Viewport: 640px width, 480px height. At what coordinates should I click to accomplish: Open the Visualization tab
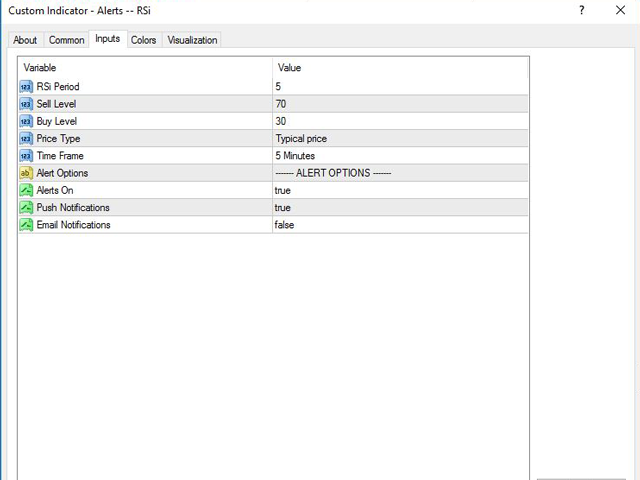point(192,40)
